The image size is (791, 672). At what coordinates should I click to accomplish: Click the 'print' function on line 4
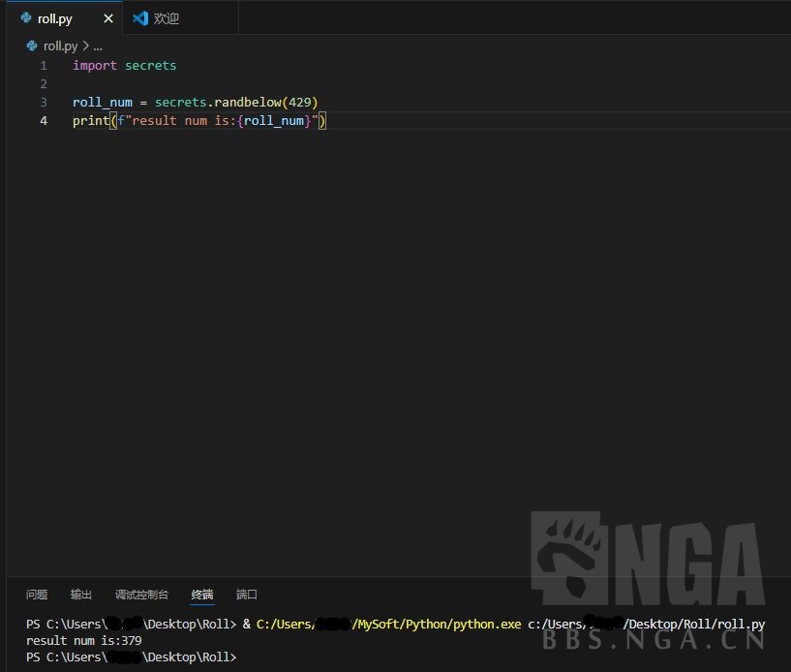[91, 121]
